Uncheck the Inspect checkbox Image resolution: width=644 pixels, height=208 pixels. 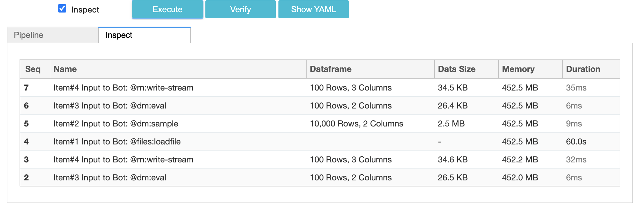tap(62, 9)
